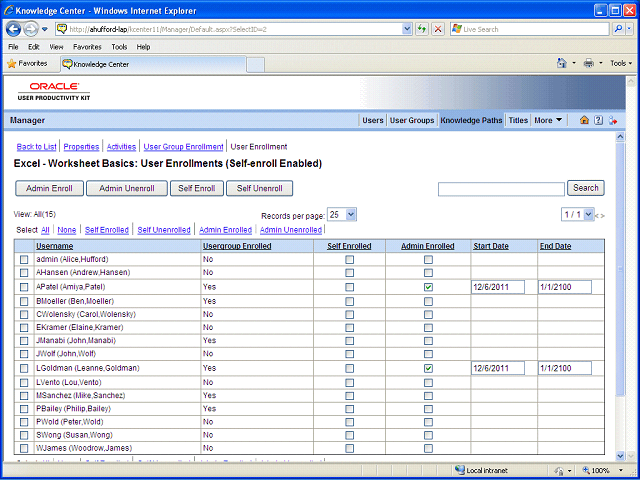Check Self Enrolled box for BMoeller
This screenshot has height=480, width=640.
pos(349,302)
